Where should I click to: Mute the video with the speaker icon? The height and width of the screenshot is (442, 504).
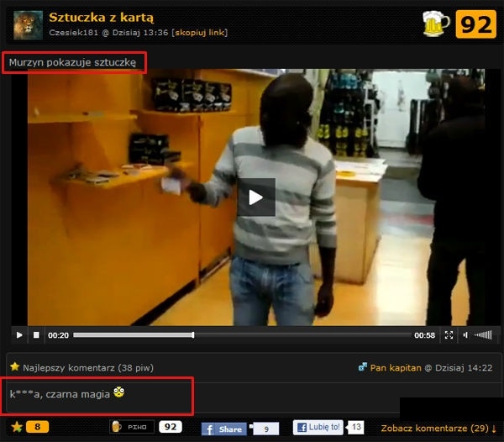coord(465,335)
